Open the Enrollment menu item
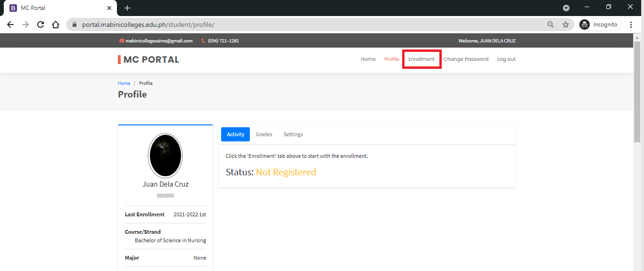Image resolution: width=644 pixels, height=271 pixels. coord(421,59)
